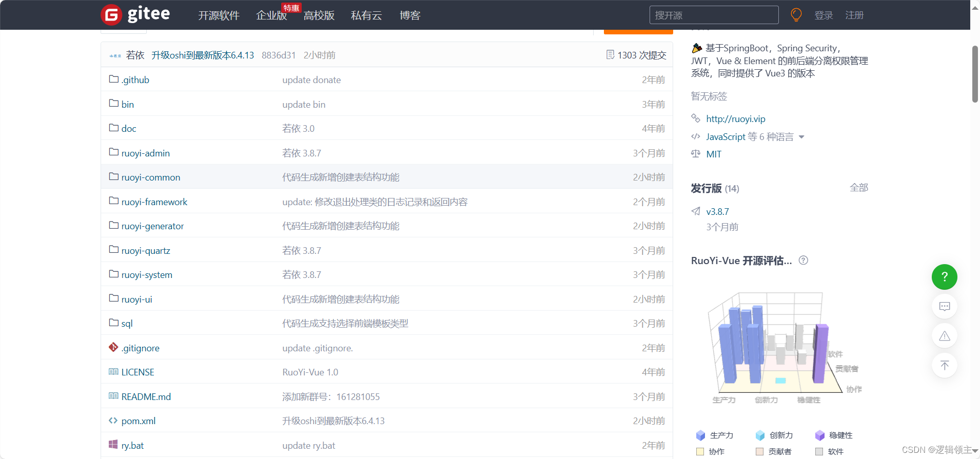Screen dimensions: 980x459
Task: Click commit message 添加新群号：161281055
Action: click(x=331, y=396)
